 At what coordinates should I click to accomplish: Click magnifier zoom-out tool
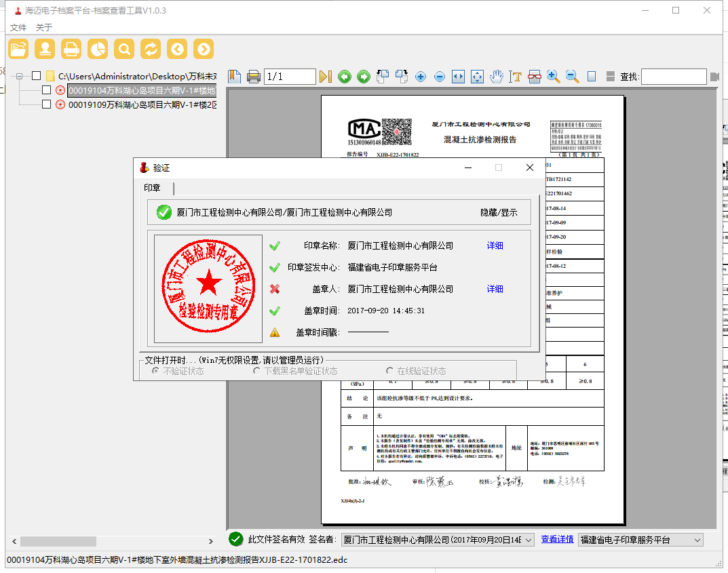[573, 77]
